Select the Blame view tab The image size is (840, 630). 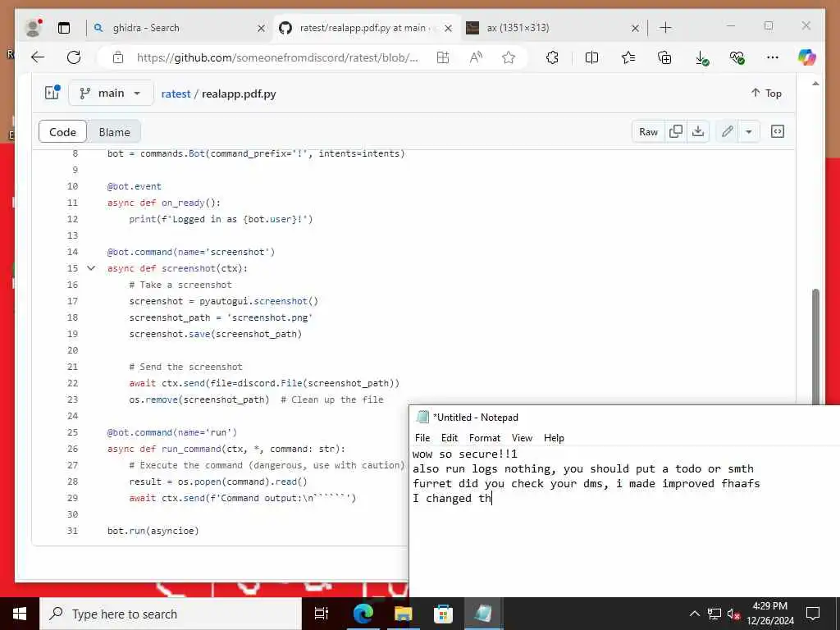pos(114,132)
